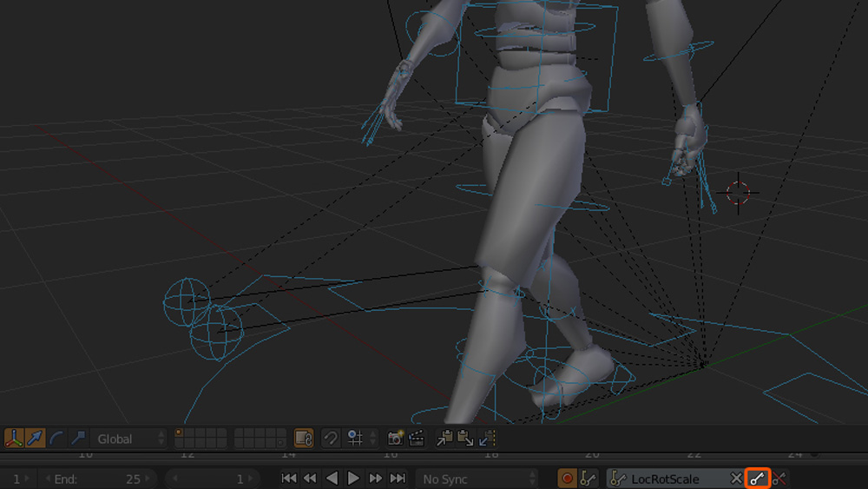Click the LocRotScale keying set field
The image size is (868, 489).
tap(667, 479)
